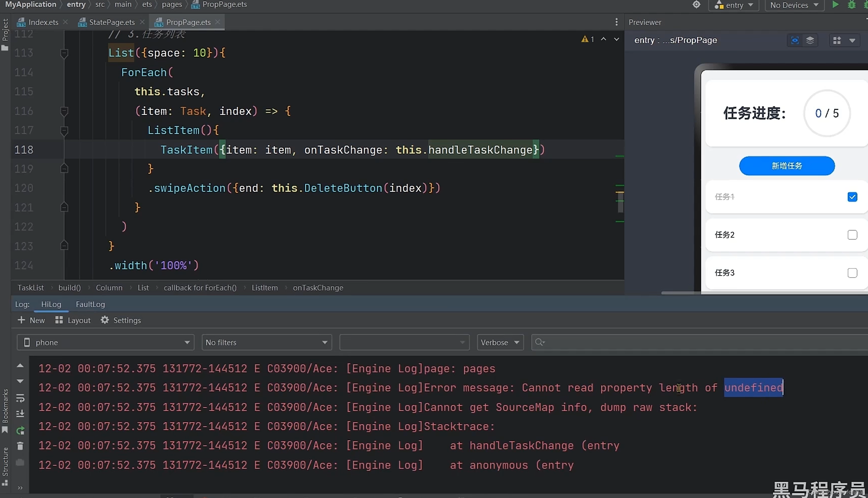The height and width of the screenshot is (498, 868).
Task: Click the scroll-down arrow in log sidebar
Action: click(x=20, y=381)
